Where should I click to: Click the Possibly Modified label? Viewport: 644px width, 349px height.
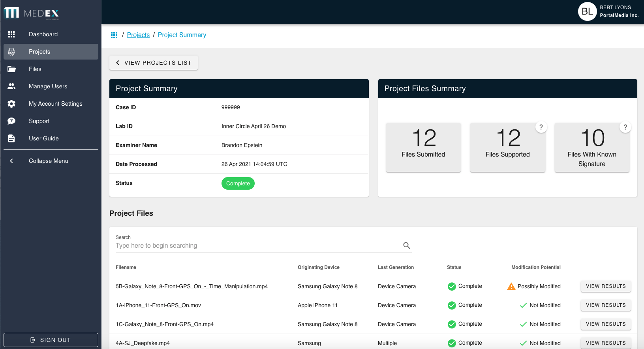point(539,286)
